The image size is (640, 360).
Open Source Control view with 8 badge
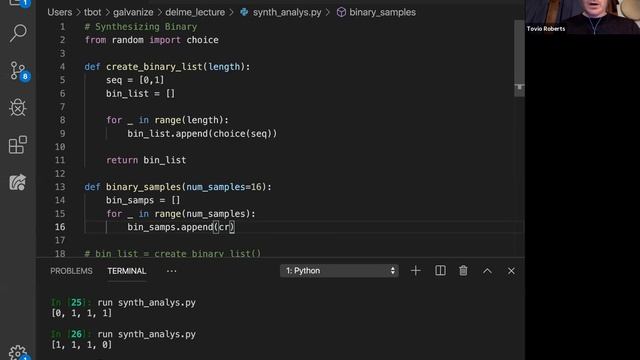[19, 71]
